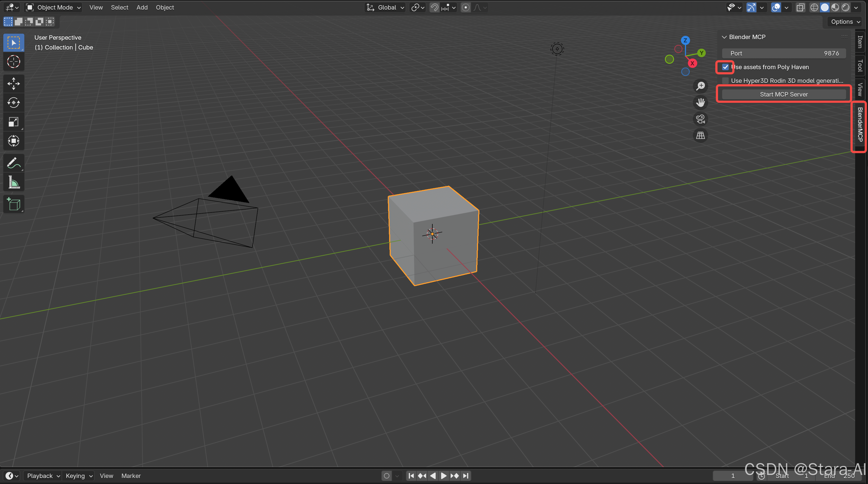Toggle X-Ray mode
Viewport: 868px width, 484px height.
coord(801,7)
